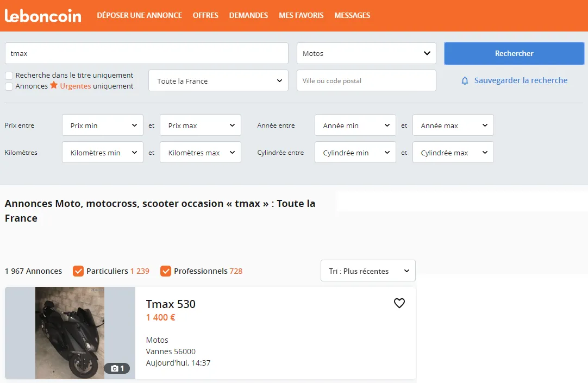Open the Cylindrée min dropdown
Screen dimensions: 588x383
tap(355, 152)
